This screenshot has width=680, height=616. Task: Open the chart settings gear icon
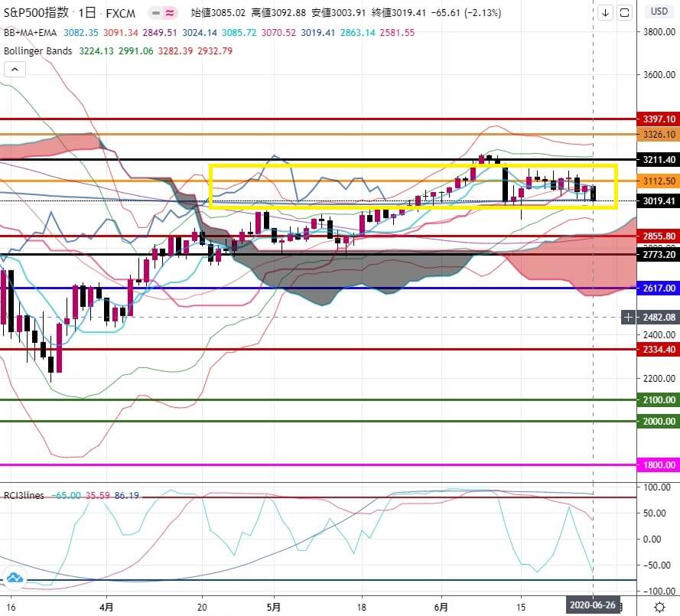pos(659,607)
